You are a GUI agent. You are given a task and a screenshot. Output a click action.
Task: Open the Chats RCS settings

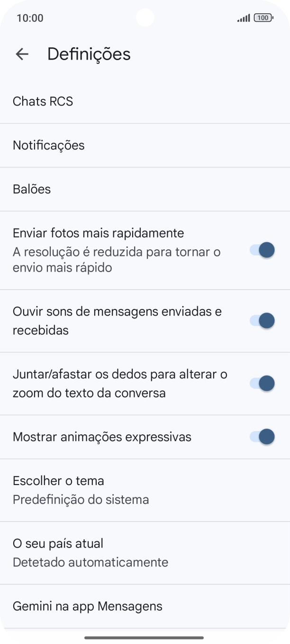(x=43, y=101)
